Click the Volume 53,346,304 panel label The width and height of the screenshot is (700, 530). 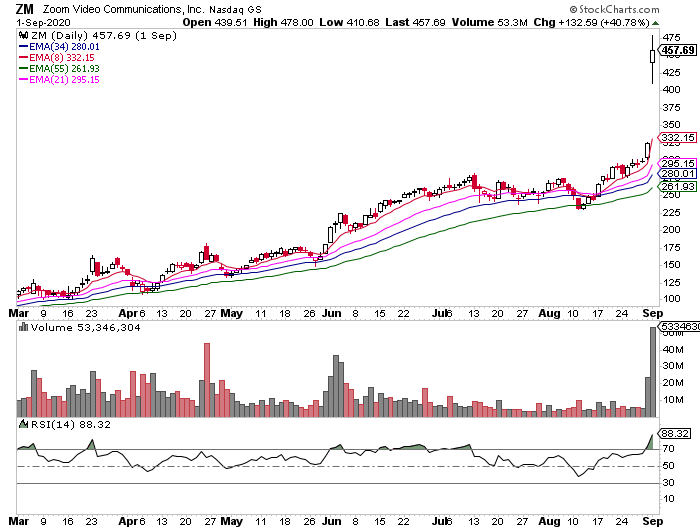coord(85,328)
